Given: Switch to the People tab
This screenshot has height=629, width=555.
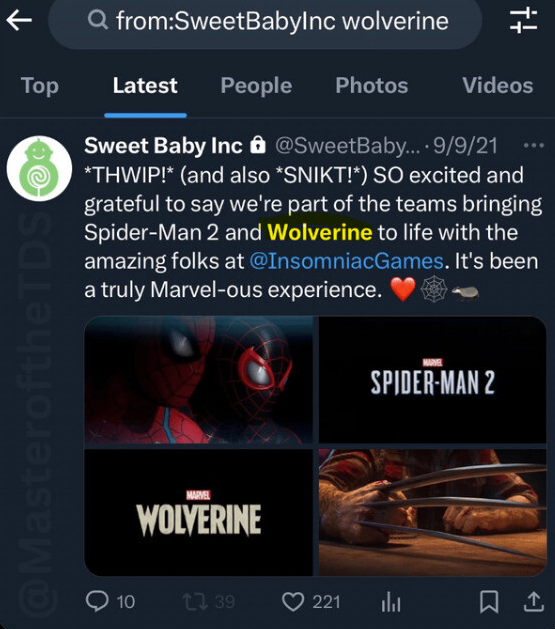Looking at the screenshot, I should 256,86.
